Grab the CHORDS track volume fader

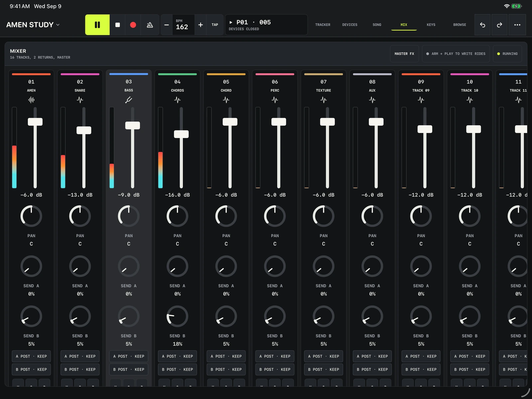pyautogui.click(x=181, y=134)
